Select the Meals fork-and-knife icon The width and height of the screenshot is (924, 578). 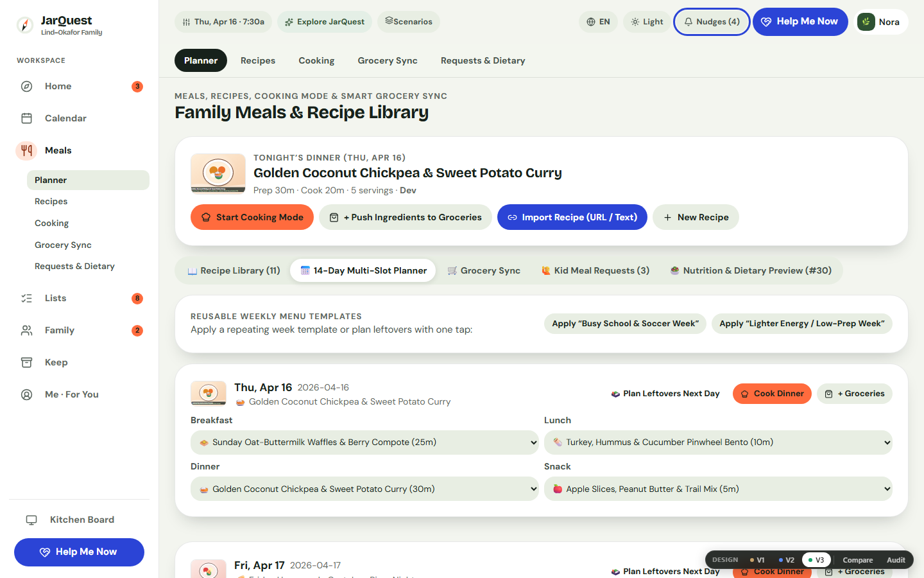(26, 150)
